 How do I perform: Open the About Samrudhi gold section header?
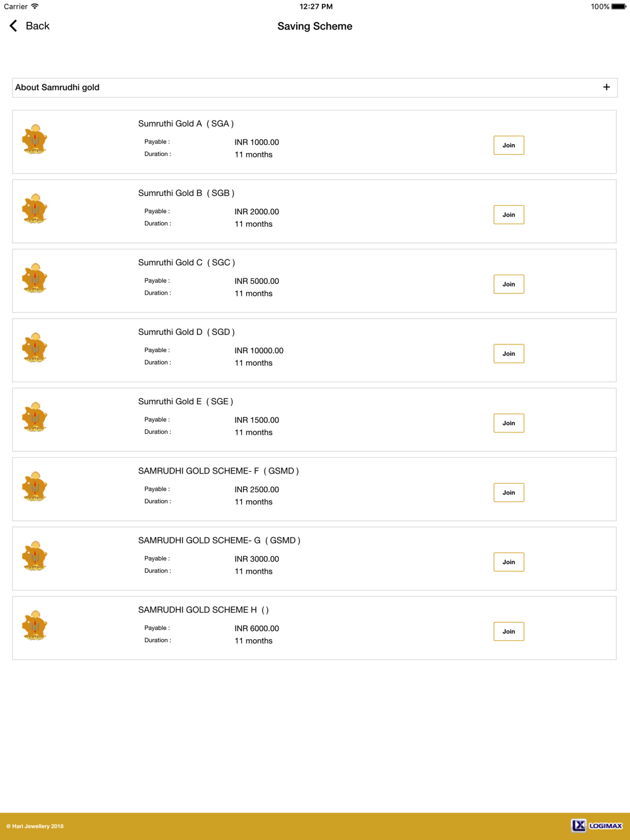tap(314, 88)
